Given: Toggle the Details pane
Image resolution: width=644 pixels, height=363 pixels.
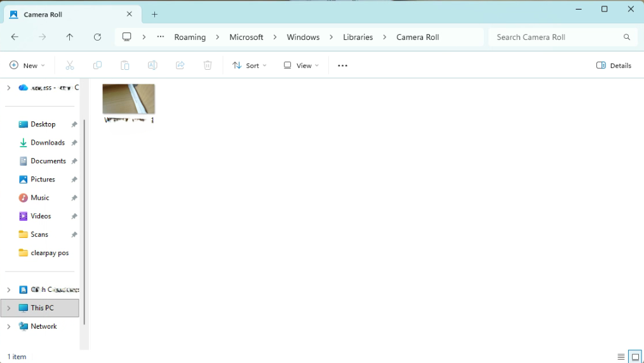Looking at the screenshot, I should [x=614, y=65].
